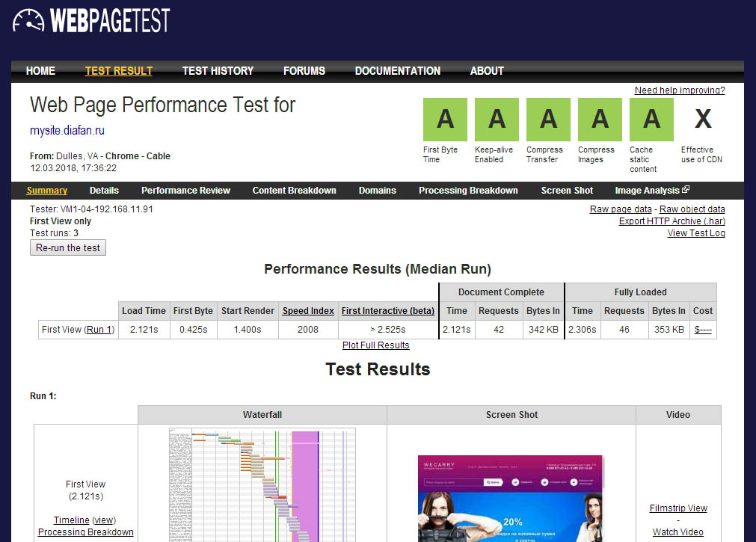The width and height of the screenshot is (756, 542).
Task: Open the WECARRY page screenshot thumbnail
Action: [x=510, y=499]
